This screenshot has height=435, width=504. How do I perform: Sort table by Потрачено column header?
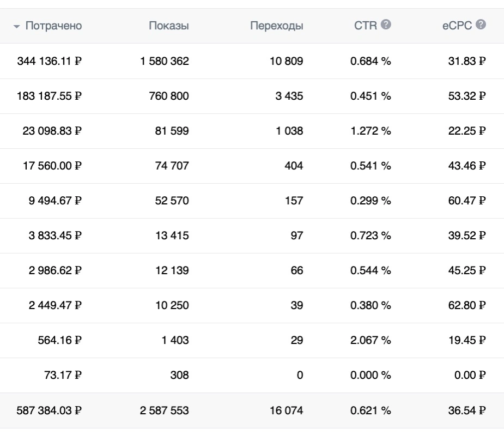click(x=54, y=26)
